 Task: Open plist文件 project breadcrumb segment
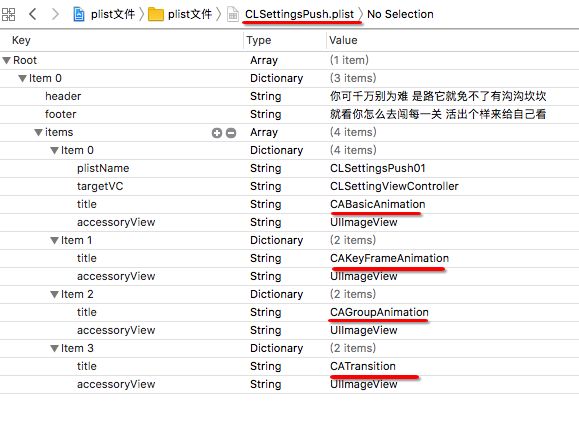pyautogui.click(x=113, y=14)
